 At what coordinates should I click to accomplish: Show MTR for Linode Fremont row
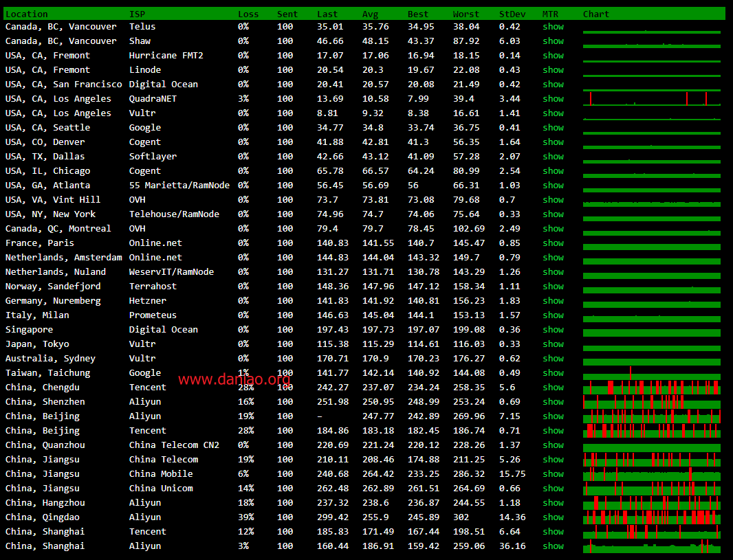(553, 70)
